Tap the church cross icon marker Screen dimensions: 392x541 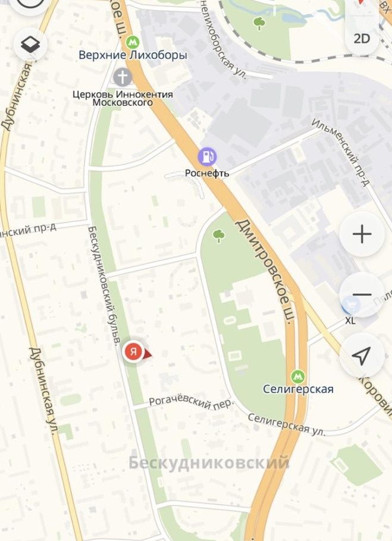click(123, 77)
